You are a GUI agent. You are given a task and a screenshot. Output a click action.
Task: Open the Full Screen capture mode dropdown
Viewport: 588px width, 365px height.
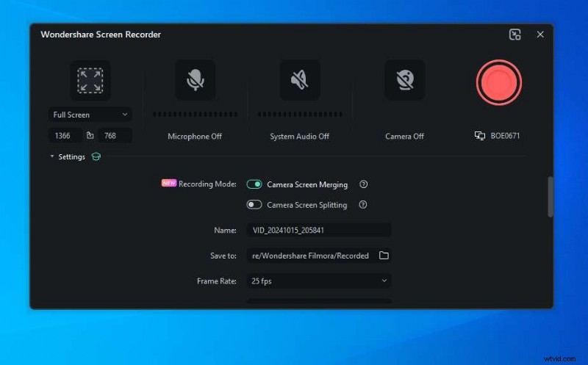(90, 115)
